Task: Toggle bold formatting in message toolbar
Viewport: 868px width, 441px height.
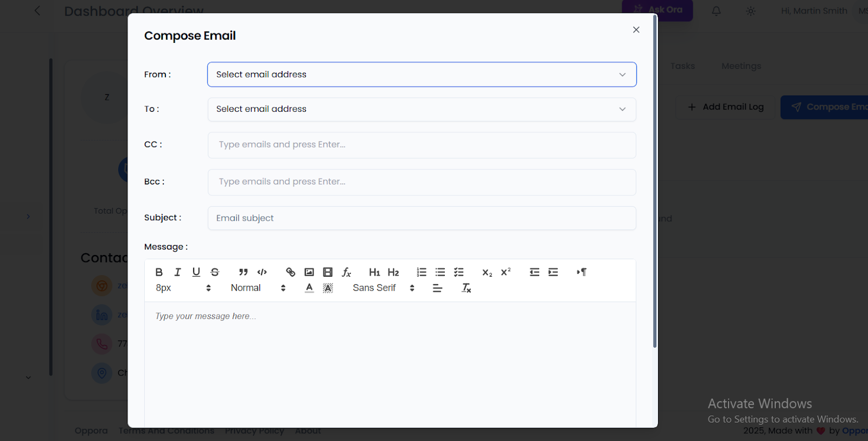Action: tap(159, 272)
